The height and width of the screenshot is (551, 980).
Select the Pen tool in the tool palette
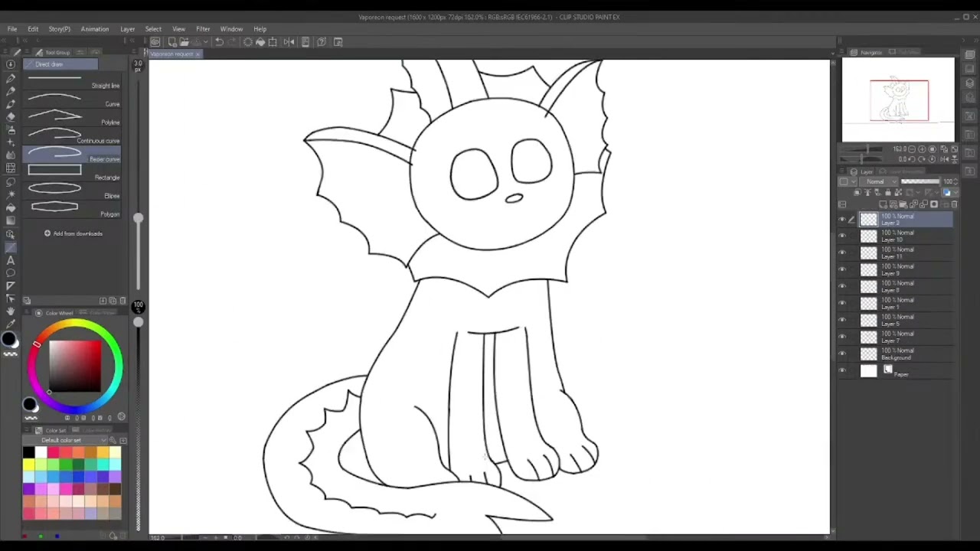point(11,78)
